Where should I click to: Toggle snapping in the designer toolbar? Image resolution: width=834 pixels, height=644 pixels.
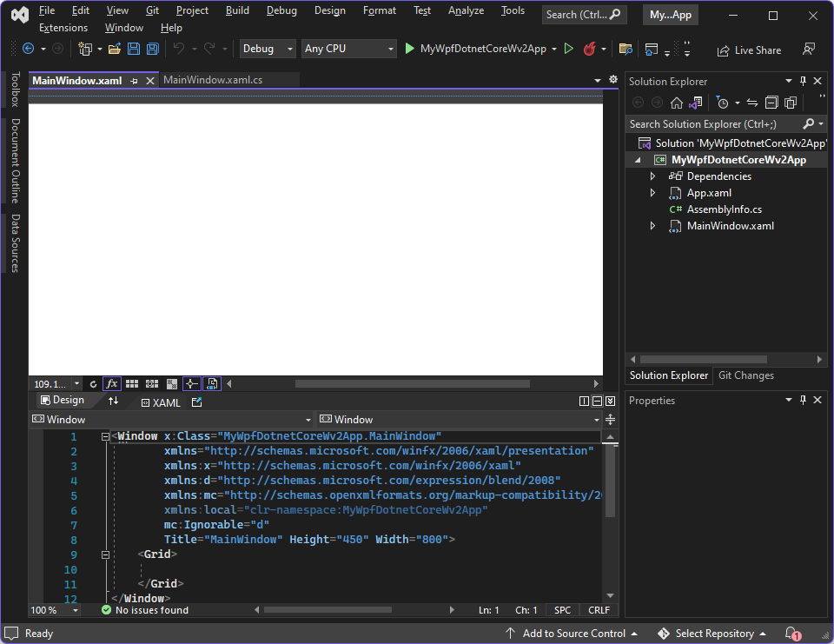coord(191,383)
